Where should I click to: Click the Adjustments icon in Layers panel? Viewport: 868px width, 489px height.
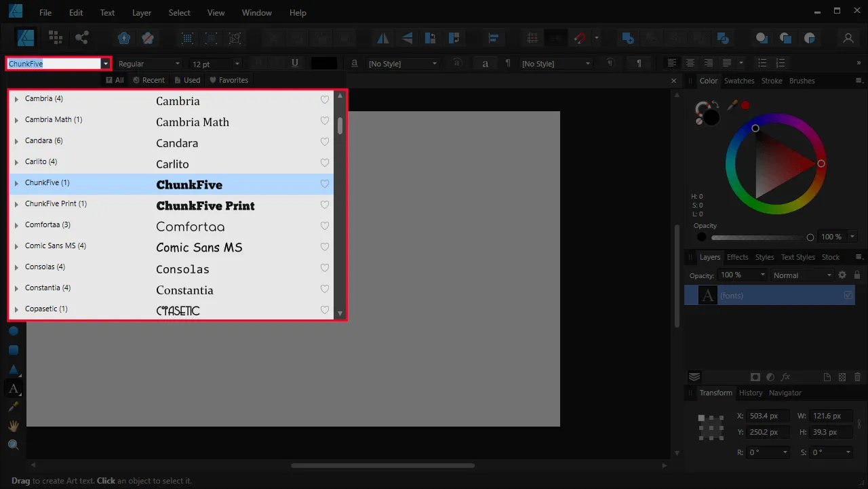(770, 377)
